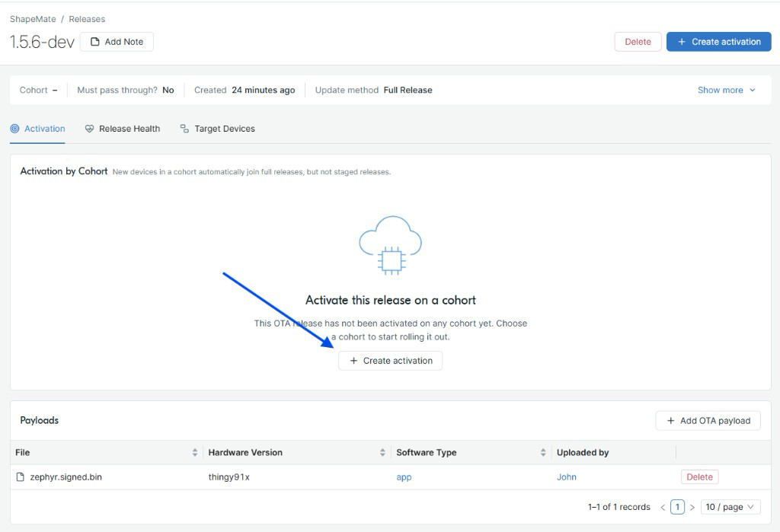Click the blue Create activation button
Screen dimensions: 780x532
(x=719, y=42)
